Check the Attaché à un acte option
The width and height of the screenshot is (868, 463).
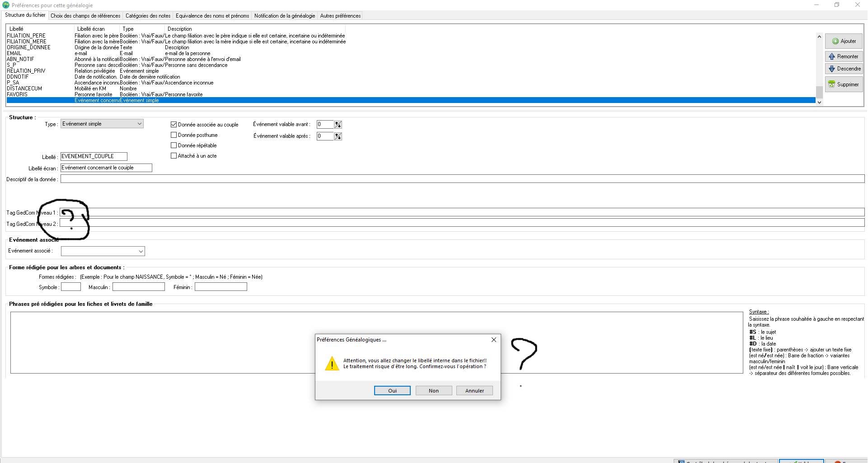click(174, 156)
